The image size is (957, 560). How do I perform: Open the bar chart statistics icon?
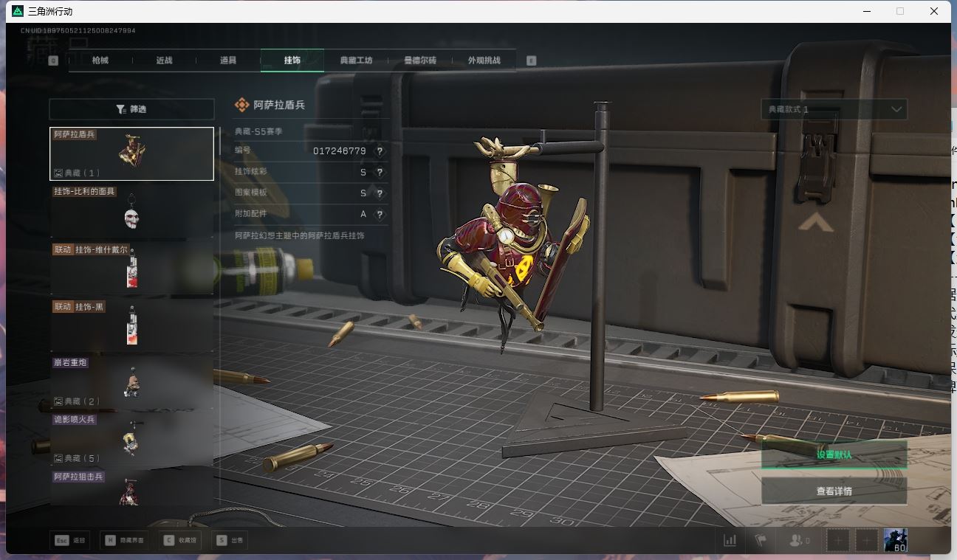coord(730,540)
